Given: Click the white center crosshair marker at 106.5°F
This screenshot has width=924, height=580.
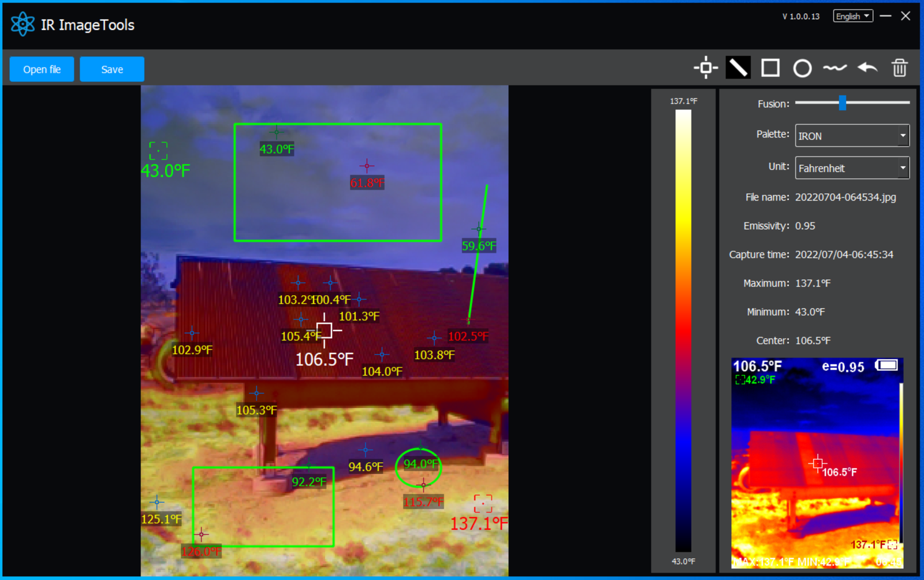Looking at the screenshot, I should tap(324, 330).
